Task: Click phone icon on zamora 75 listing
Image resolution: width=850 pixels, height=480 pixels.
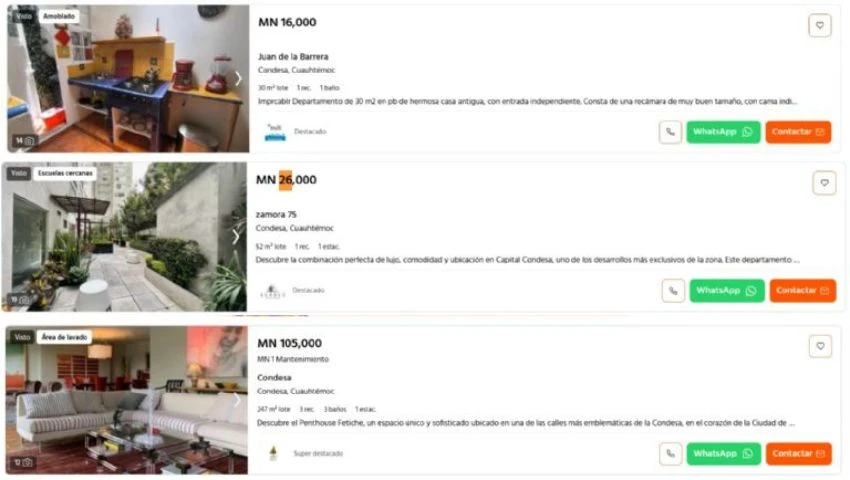Action: (x=673, y=291)
